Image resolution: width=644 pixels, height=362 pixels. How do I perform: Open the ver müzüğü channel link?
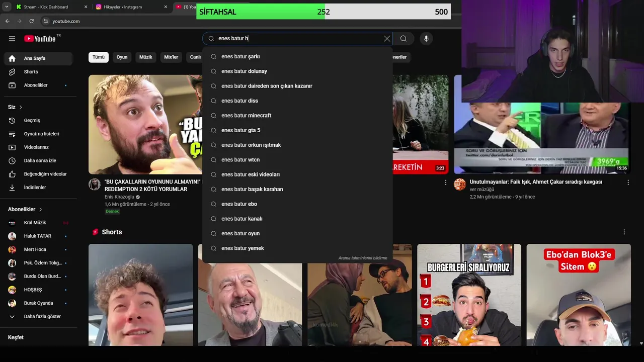[481, 190]
